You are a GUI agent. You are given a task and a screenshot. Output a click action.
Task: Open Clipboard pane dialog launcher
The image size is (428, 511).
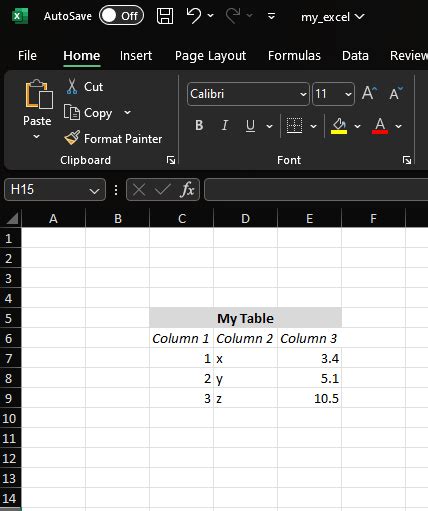(171, 160)
